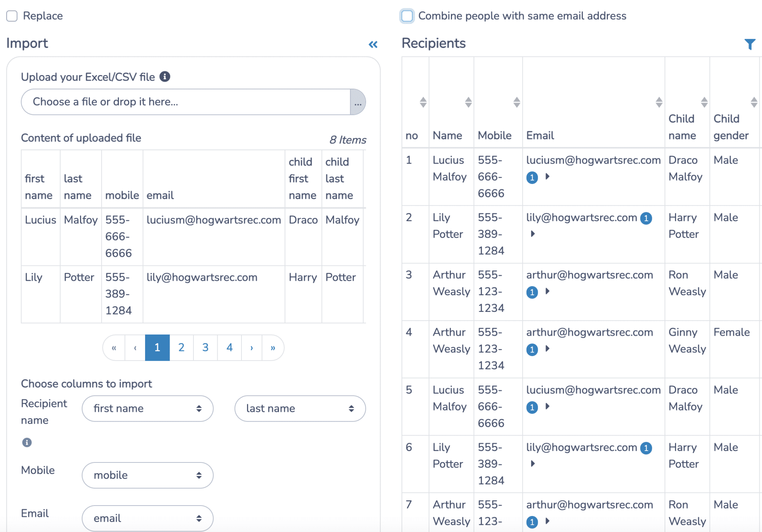
Task: Click info icon under Recipient name label
Action: pos(27,442)
